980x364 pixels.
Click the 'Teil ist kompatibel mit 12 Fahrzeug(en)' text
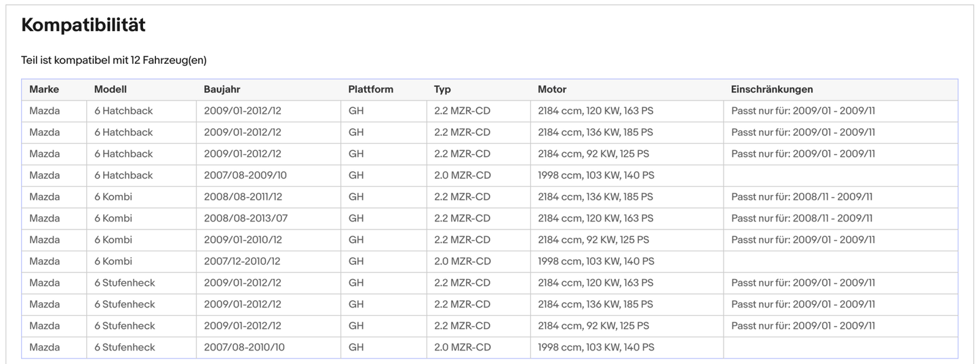click(114, 60)
